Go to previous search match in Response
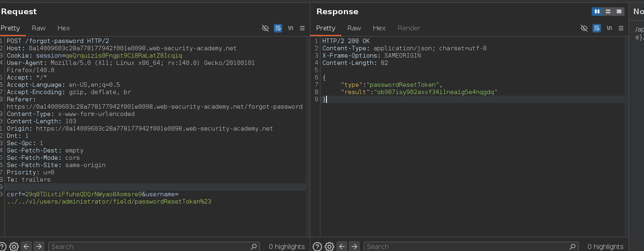The height and width of the screenshot is (251, 644). tap(342, 246)
